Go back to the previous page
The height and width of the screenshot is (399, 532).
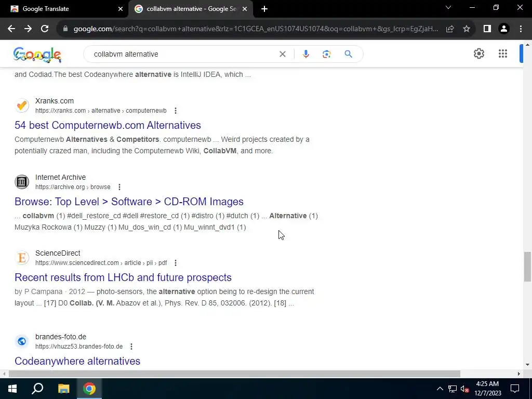click(x=11, y=29)
